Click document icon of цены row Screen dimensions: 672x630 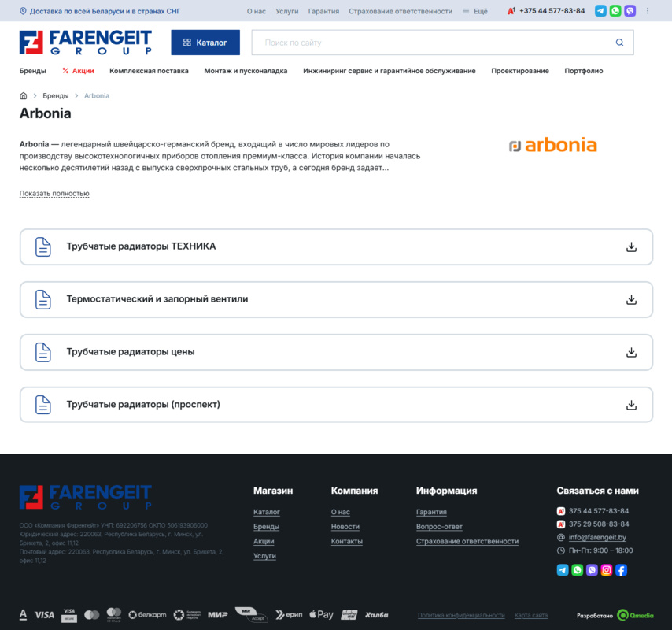(42, 353)
